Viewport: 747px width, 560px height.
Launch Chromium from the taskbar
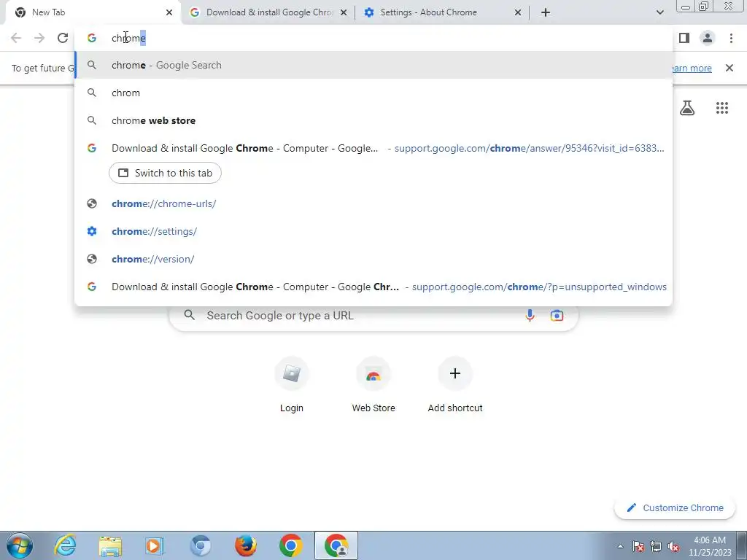point(200,545)
